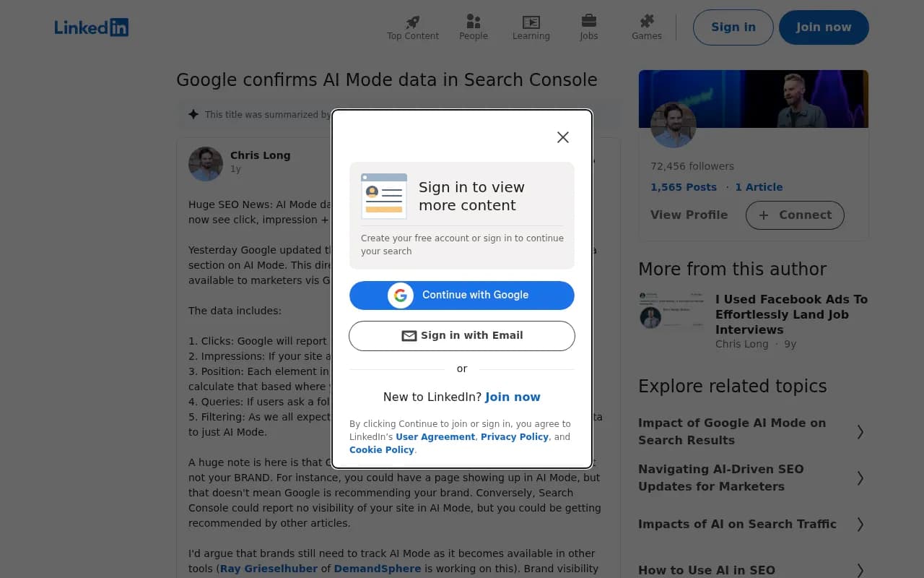Open Top Content rocket icon
924x578 pixels.
pos(413,22)
